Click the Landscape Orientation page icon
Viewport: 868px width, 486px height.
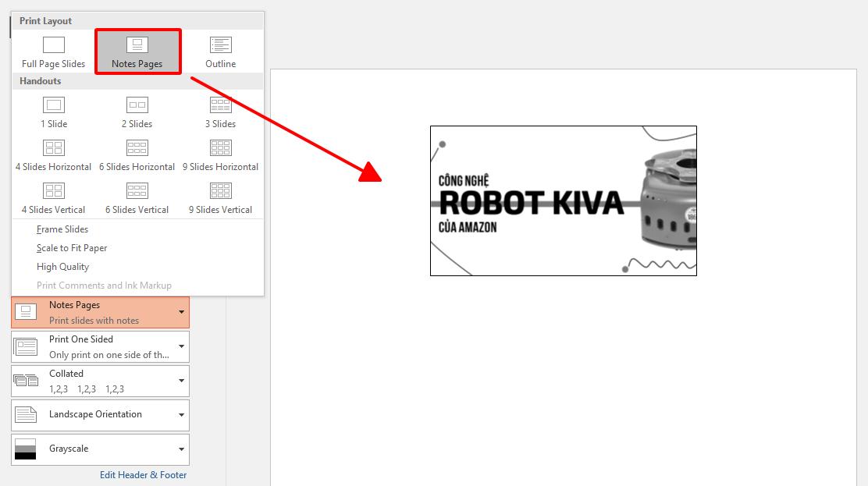26,414
